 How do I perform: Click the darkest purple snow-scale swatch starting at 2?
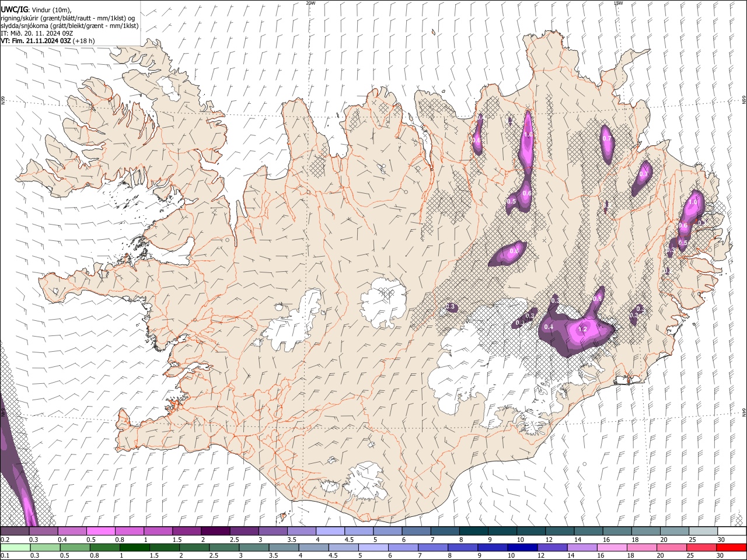tap(215, 531)
